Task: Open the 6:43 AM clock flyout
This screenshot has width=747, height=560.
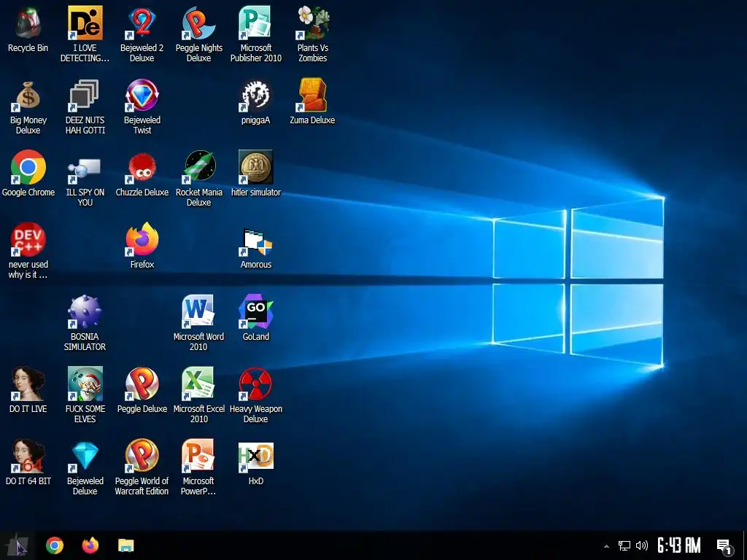Action: tap(679, 545)
